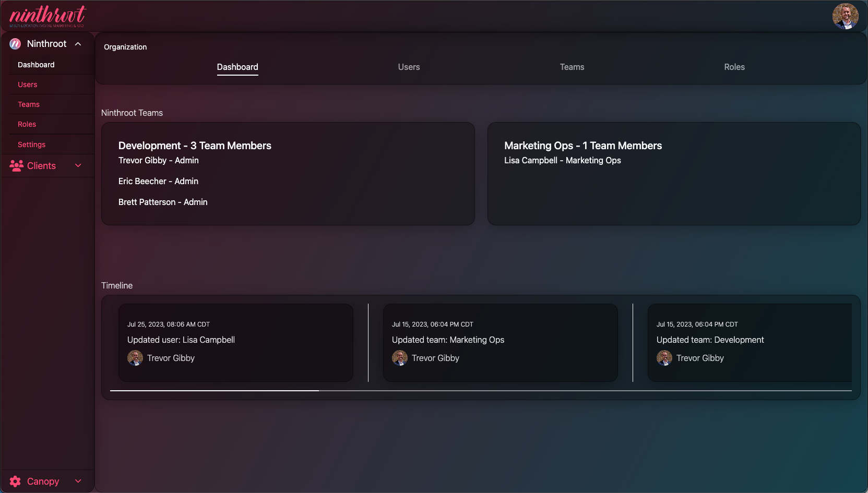868x493 pixels.
Task: Click the Ninthroot organization icon in sidebar
Action: pos(15,44)
